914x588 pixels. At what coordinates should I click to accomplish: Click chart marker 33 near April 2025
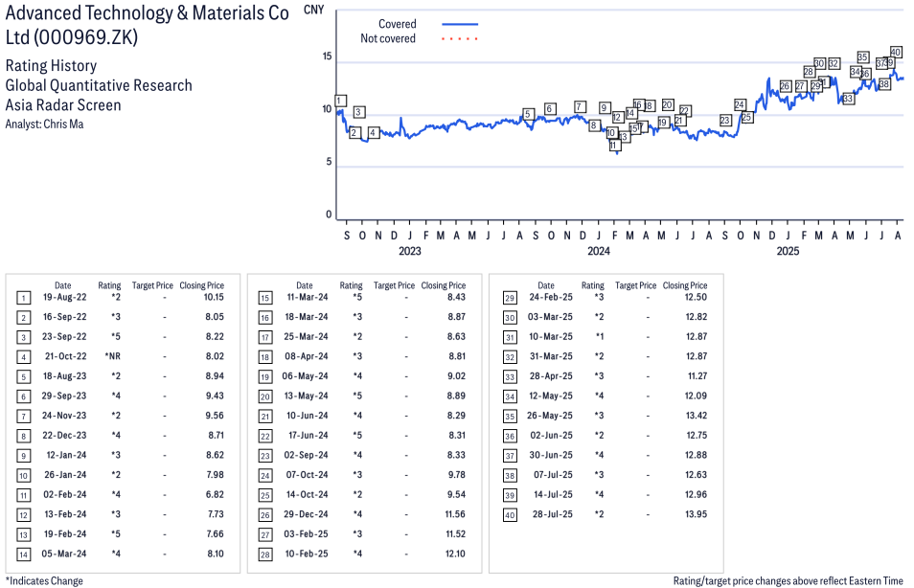click(848, 99)
